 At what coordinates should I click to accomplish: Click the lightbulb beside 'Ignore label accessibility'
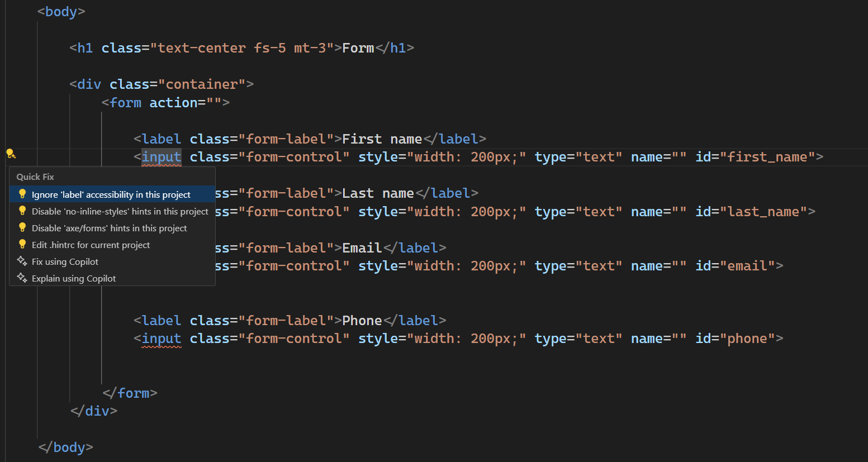coord(22,193)
